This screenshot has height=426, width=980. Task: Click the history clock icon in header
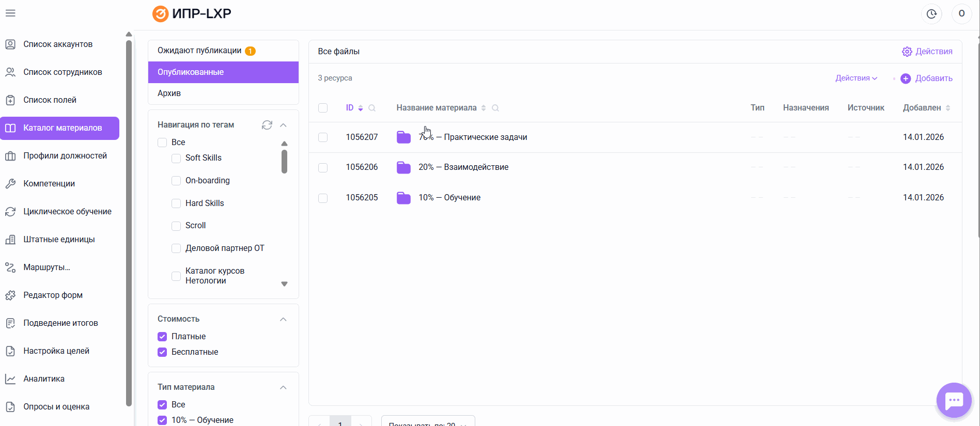pyautogui.click(x=931, y=14)
